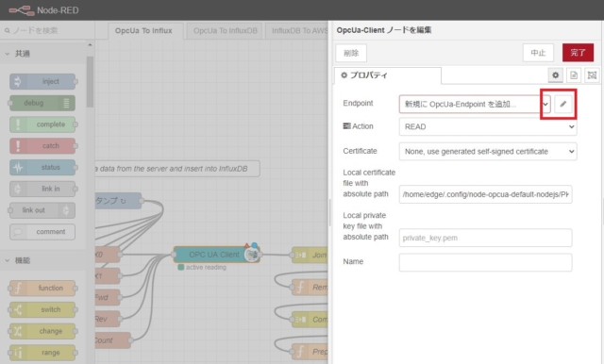Click the palette scroll-up arrow
Screen dimensions: 604x364
90,45
